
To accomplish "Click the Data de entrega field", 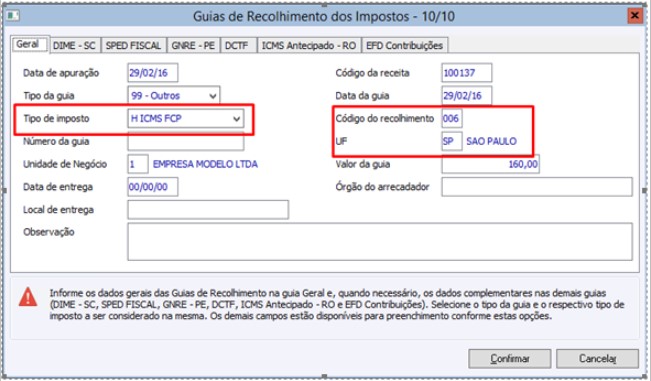I will click(x=153, y=187).
